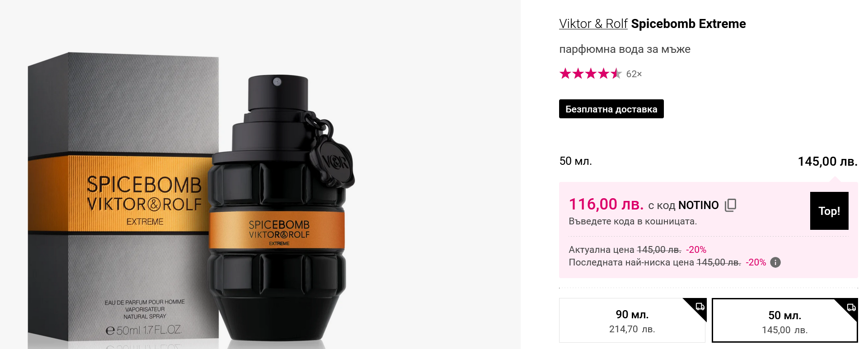Click the Spicebomb Extreme product title

(x=688, y=23)
